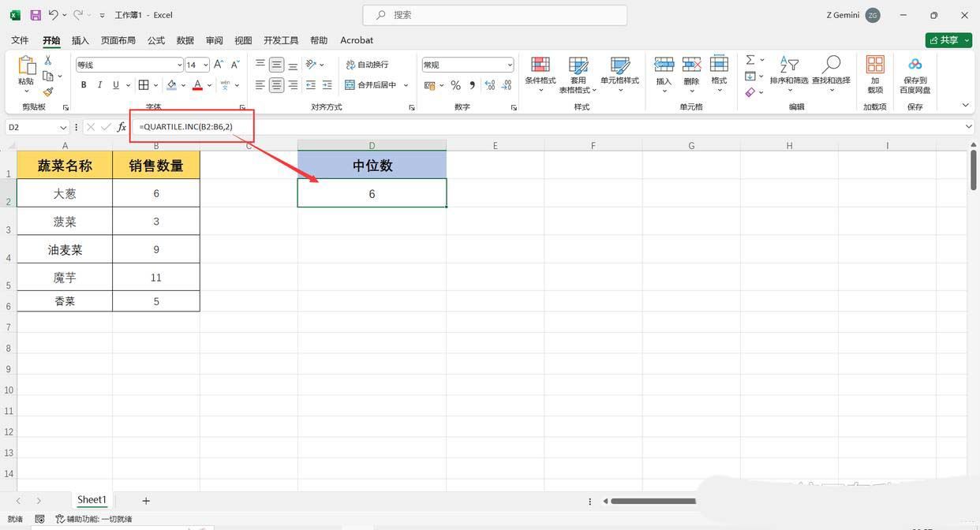The width and height of the screenshot is (980, 530).
Task: Open Sort and Filter (排序和筛选)
Action: pyautogui.click(x=789, y=74)
